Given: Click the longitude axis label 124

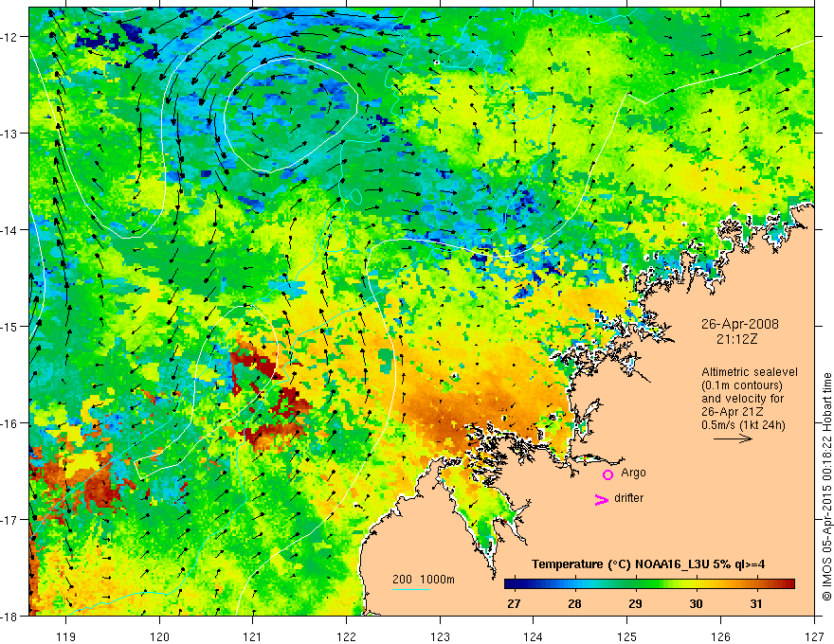Looking at the screenshot, I should click(534, 636).
